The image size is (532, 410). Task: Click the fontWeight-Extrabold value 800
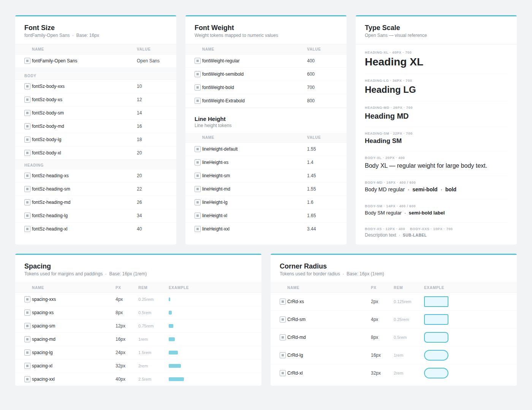coord(311,101)
